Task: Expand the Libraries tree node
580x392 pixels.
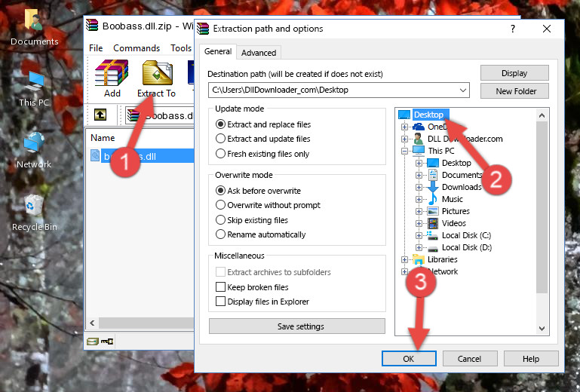Action: coord(404,259)
